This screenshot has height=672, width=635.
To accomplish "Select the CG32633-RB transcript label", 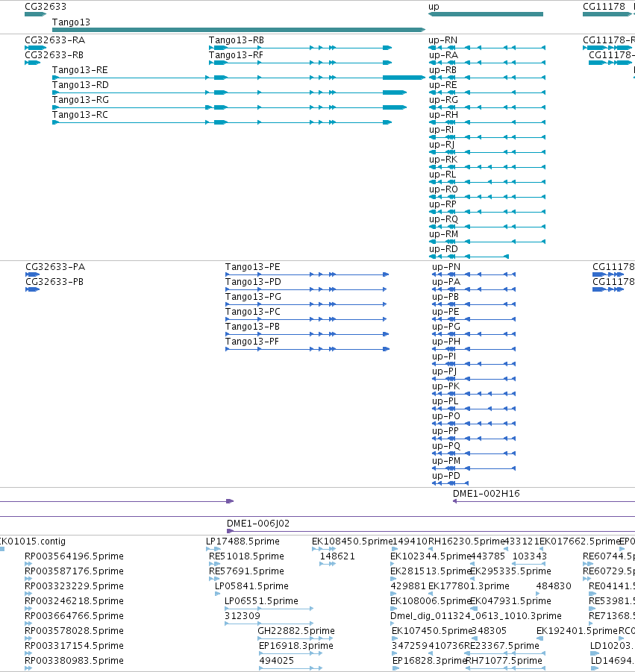I will (x=54, y=55).
